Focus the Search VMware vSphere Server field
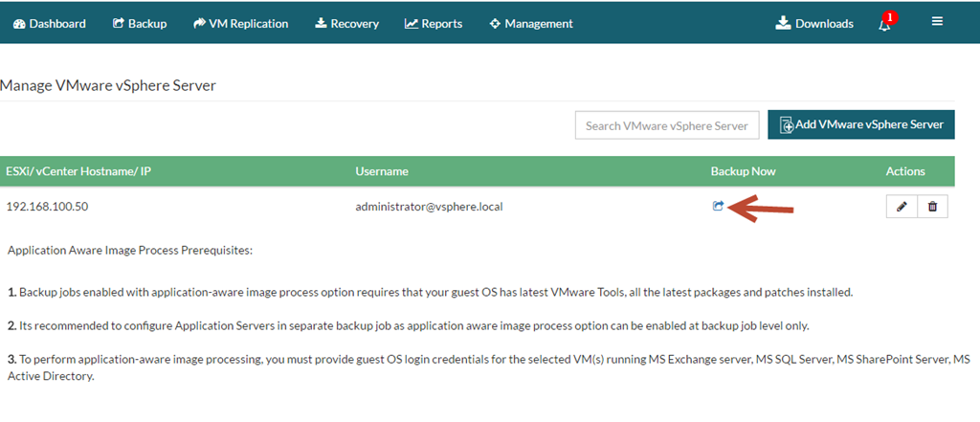 (x=667, y=125)
